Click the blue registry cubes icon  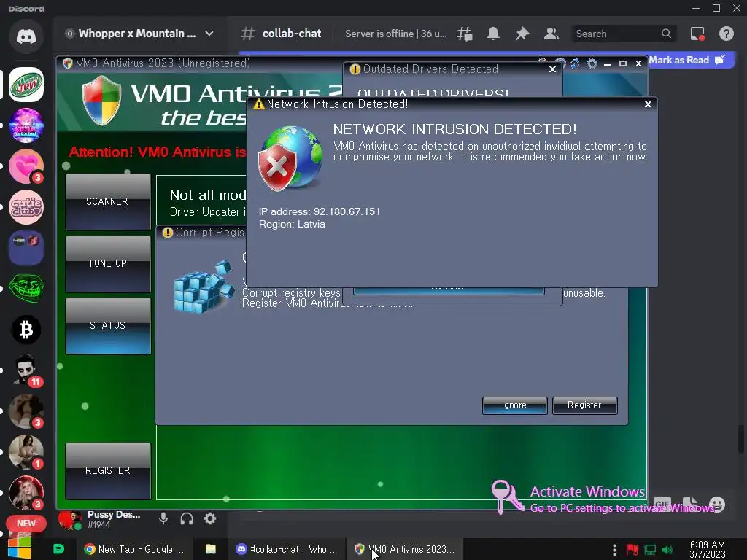pos(204,287)
